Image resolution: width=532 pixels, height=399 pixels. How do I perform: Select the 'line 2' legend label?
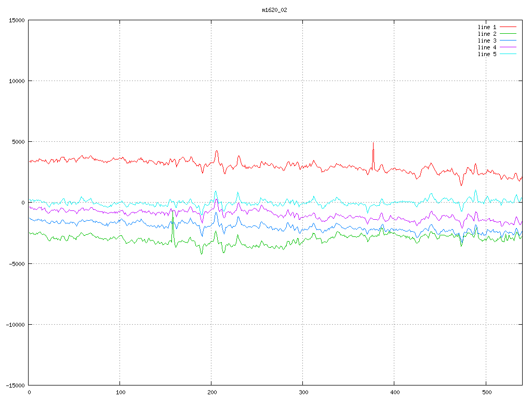pos(487,34)
